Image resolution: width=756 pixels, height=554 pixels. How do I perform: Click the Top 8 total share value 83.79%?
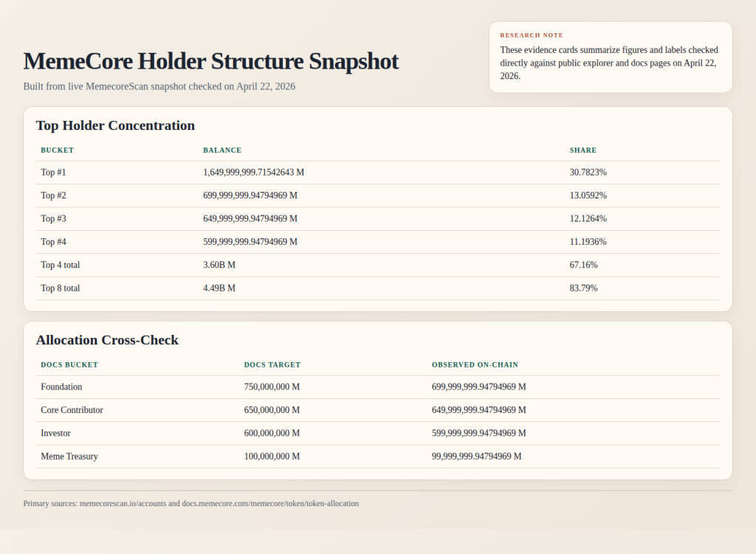pos(585,288)
